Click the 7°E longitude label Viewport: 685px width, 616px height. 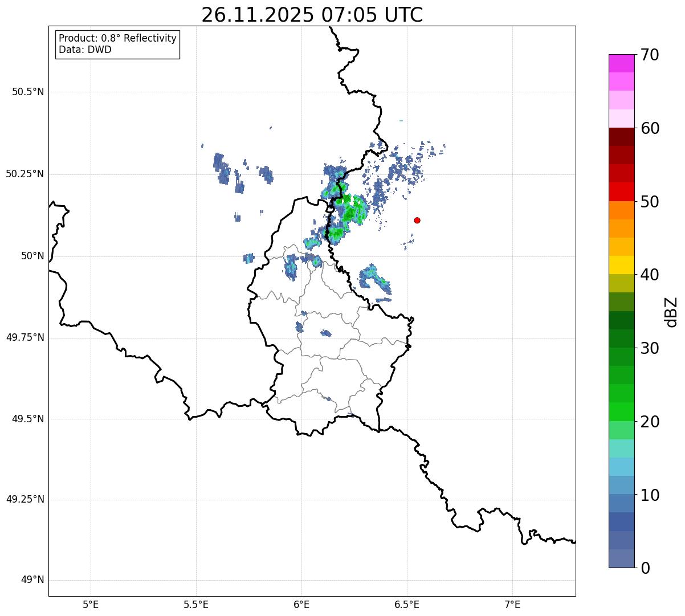[x=512, y=604]
